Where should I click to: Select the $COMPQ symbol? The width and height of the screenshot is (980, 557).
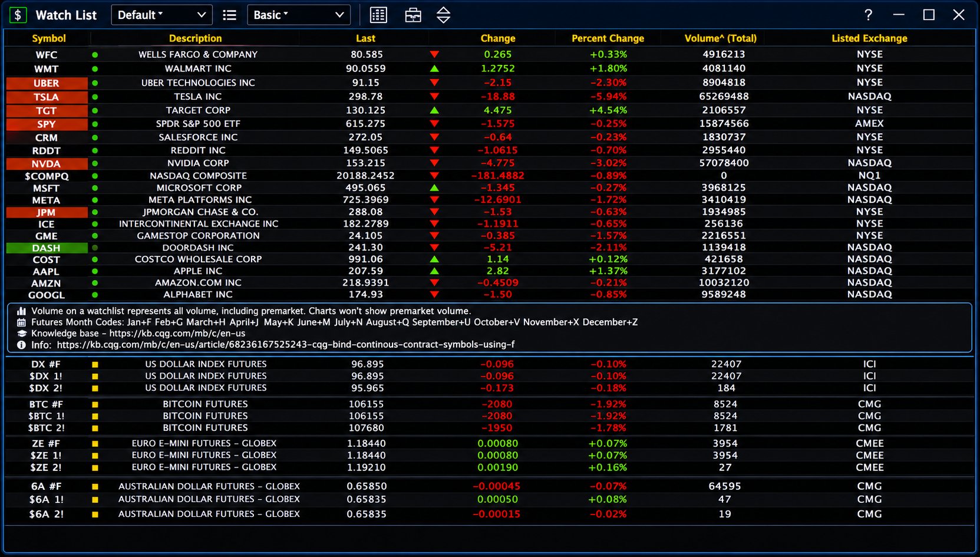click(x=47, y=176)
